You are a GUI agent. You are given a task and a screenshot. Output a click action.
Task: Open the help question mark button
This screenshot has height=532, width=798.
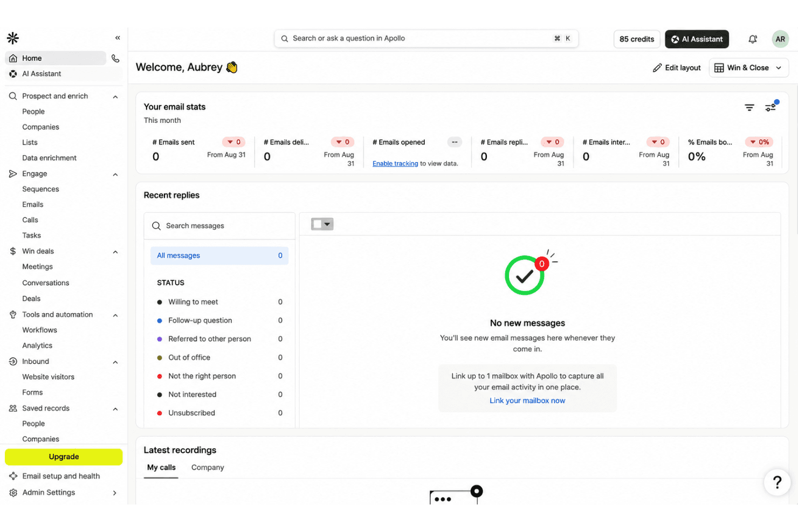pos(777,482)
